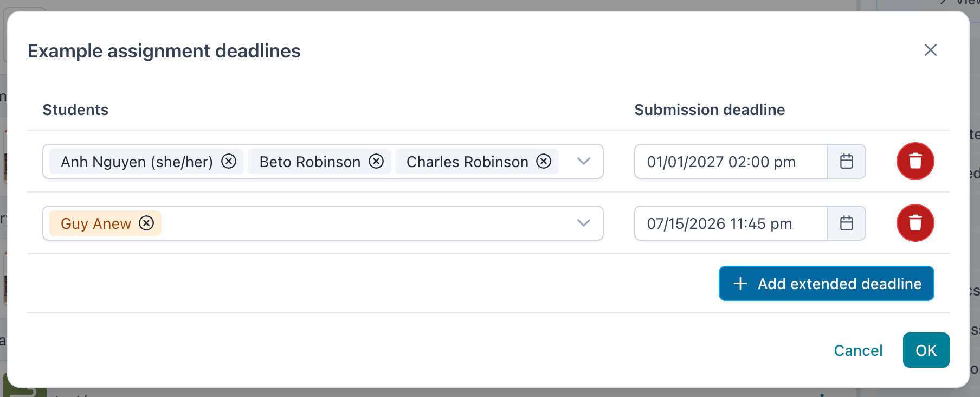The width and height of the screenshot is (980, 397).
Task: Edit the 07/15/2026 11:45 pm deadline field
Action: click(x=731, y=223)
